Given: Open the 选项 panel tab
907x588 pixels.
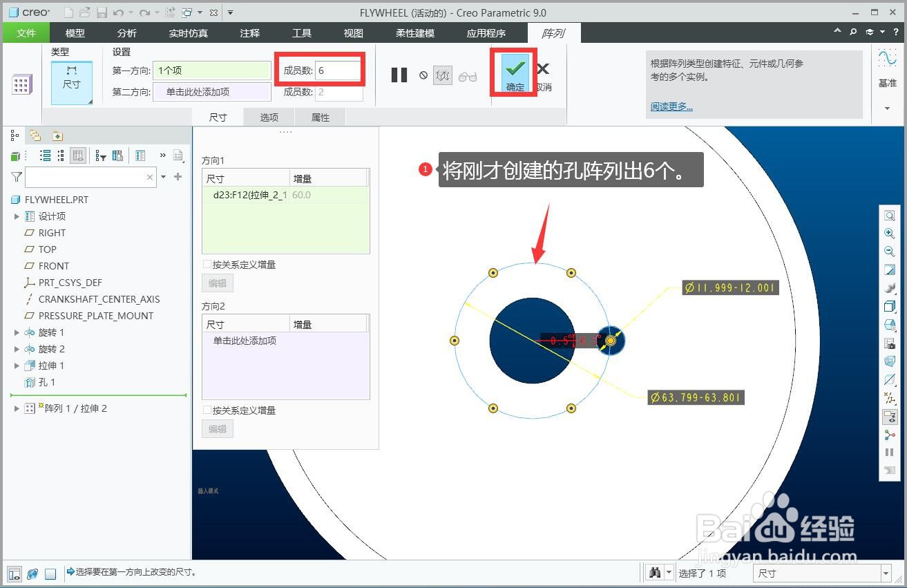Looking at the screenshot, I should pyautogui.click(x=269, y=117).
